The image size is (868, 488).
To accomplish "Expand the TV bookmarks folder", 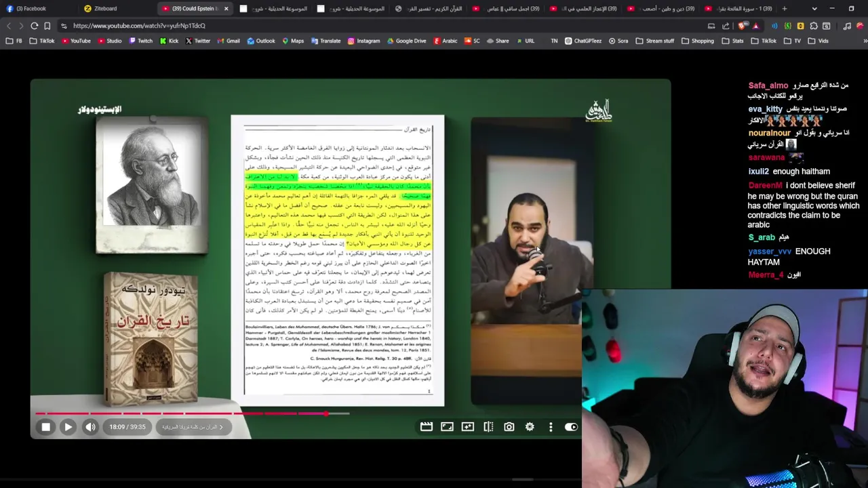I will tap(793, 41).
